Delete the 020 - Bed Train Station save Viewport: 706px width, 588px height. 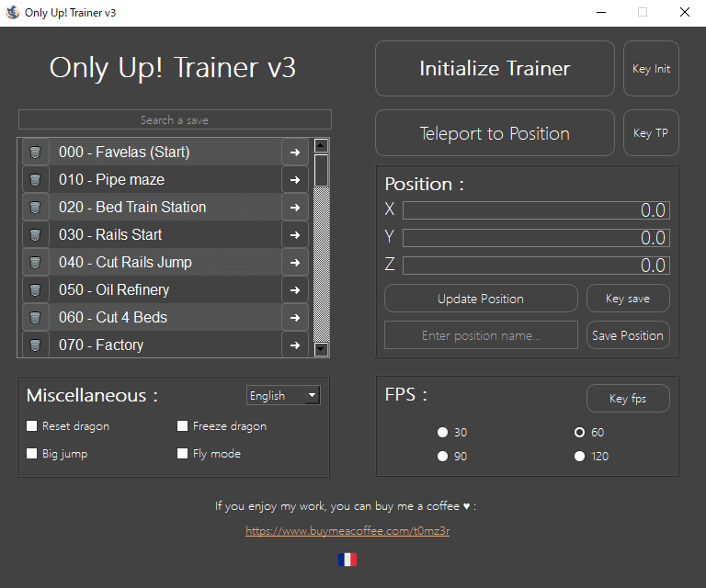pyautogui.click(x=35, y=207)
